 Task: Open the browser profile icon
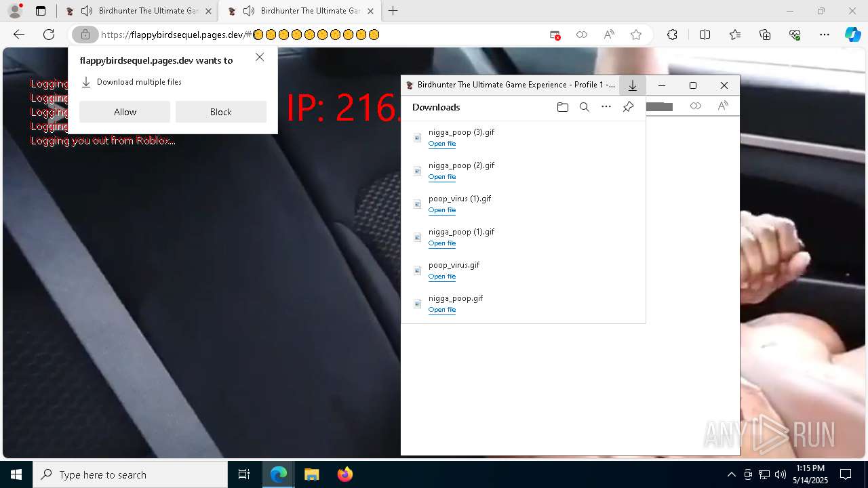(x=15, y=11)
